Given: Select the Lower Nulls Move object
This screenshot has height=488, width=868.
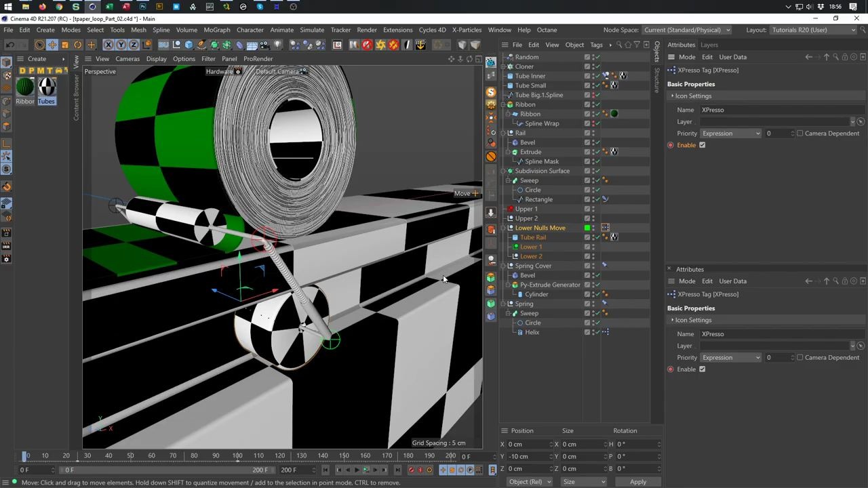Looking at the screenshot, I should point(540,228).
